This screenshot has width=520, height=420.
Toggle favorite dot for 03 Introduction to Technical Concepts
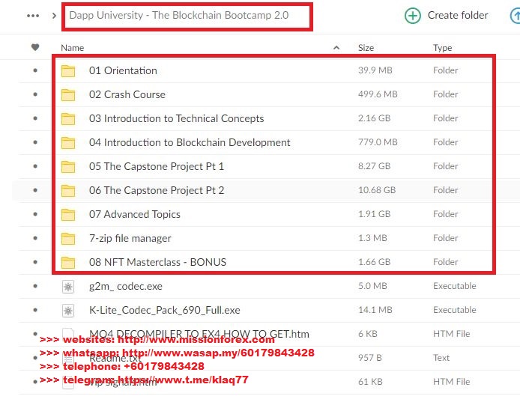(x=35, y=118)
